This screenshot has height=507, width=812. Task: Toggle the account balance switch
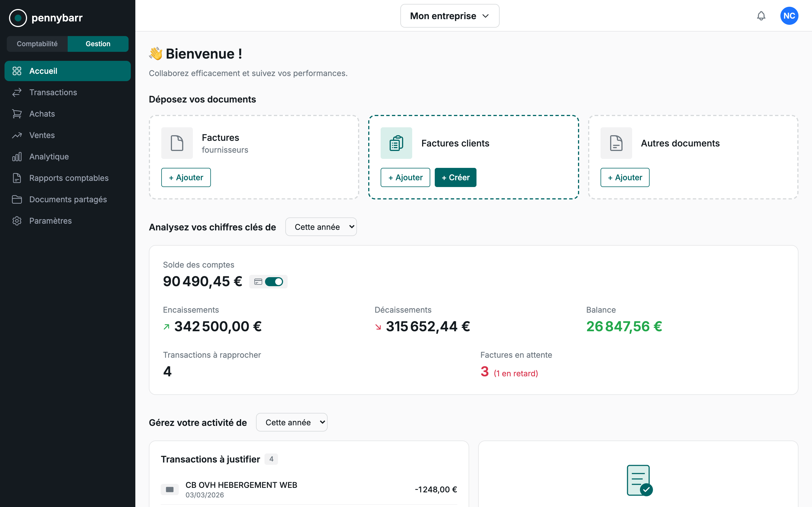pos(274,282)
